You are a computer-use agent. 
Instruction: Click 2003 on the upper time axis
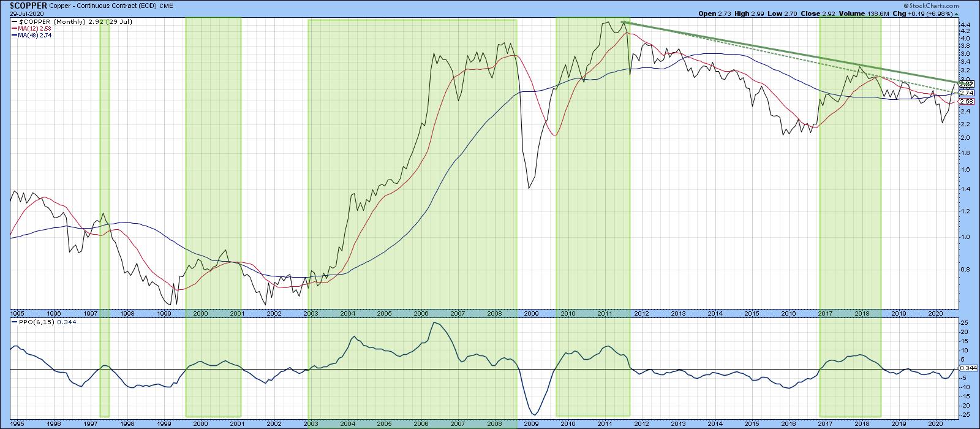pyautogui.click(x=310, y=313)
